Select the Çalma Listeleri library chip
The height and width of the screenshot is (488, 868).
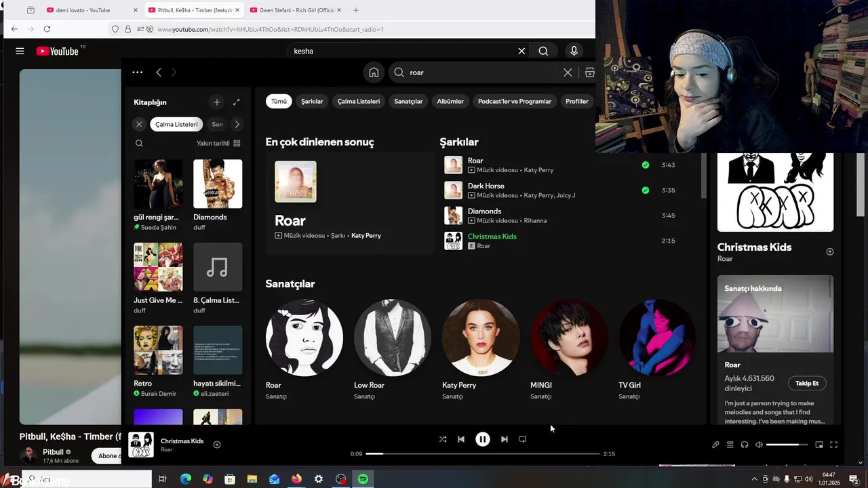(x=176, y=124)
